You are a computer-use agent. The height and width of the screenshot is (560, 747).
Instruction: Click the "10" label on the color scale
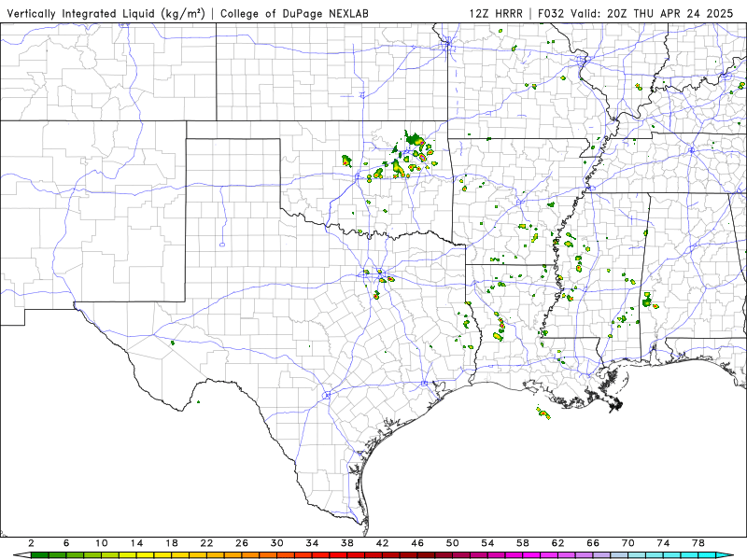click(102, 543)
